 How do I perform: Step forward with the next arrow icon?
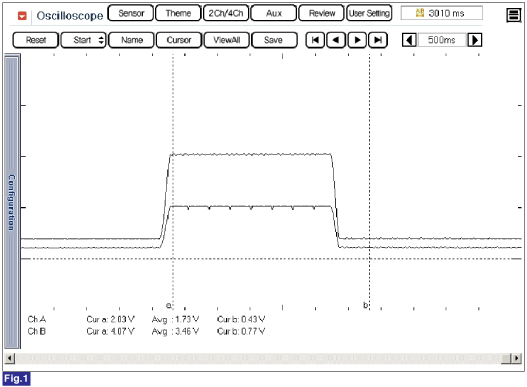coord(357,40)
